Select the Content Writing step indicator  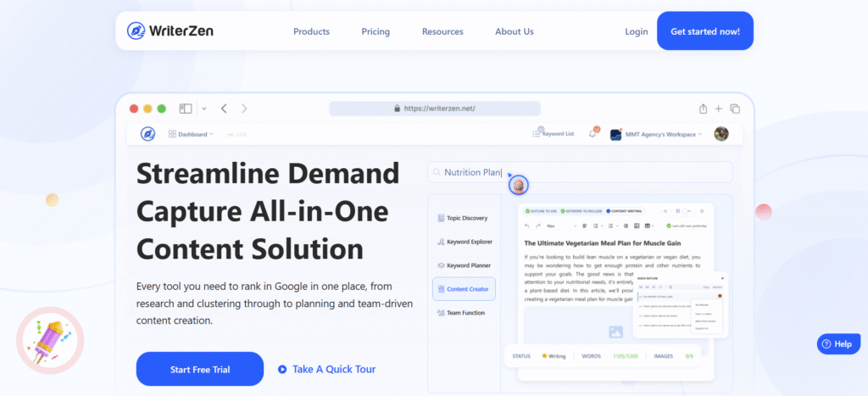pyautogui.click(x=624, y=211)
